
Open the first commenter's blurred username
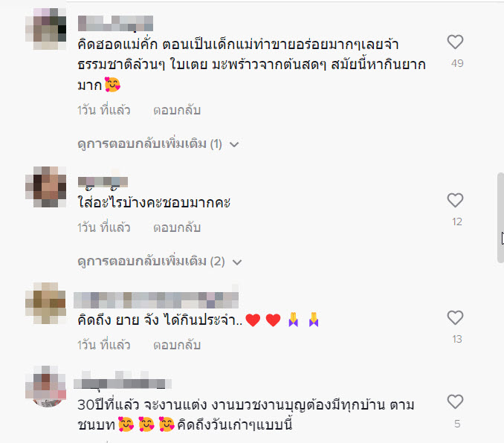pyautogui.click(x=115, y=24)
